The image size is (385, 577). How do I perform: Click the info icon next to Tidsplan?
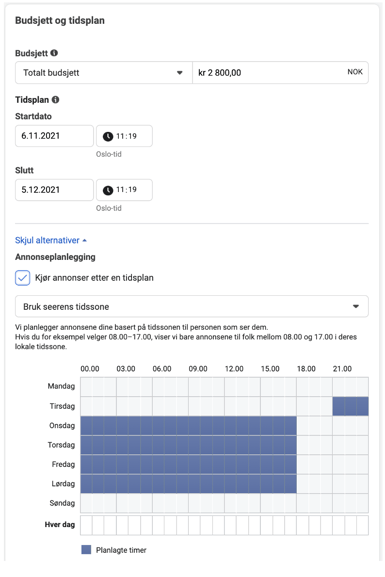pyautogui.click(x=55, y=100)
